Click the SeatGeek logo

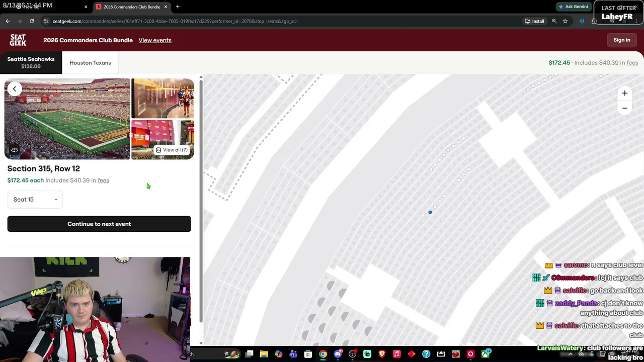[x=18, y=40]
